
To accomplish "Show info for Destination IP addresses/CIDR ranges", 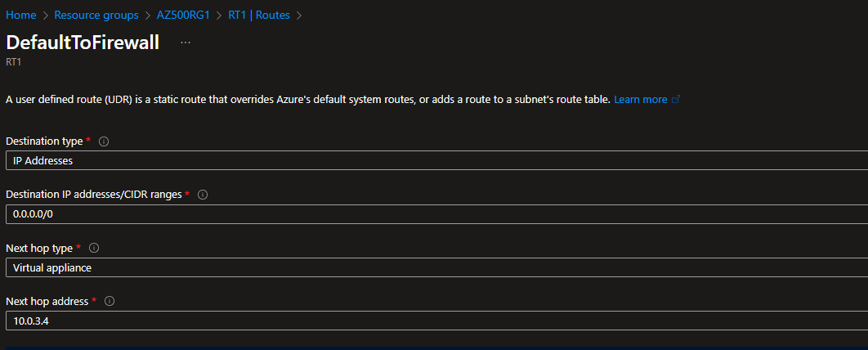I will click(203, 195).
